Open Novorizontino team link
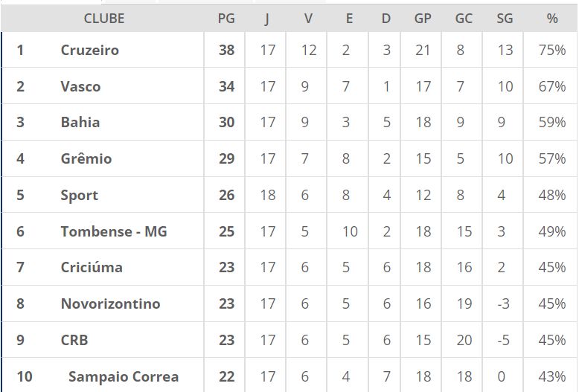 point(110,303)
